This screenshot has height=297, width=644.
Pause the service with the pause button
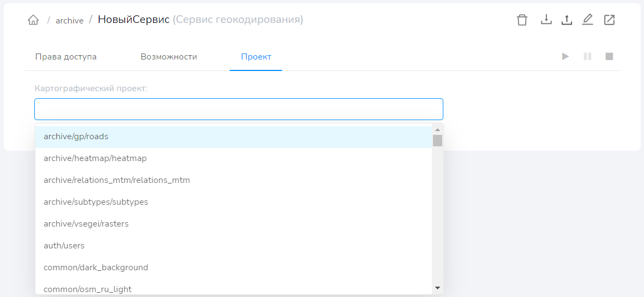[587, 56]
